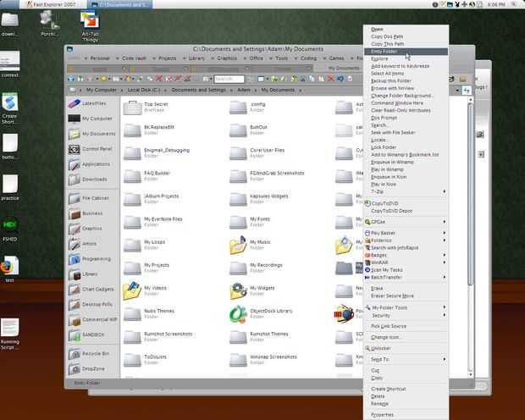
Task: Open Library sidebar folder
Action: (84, 274)
